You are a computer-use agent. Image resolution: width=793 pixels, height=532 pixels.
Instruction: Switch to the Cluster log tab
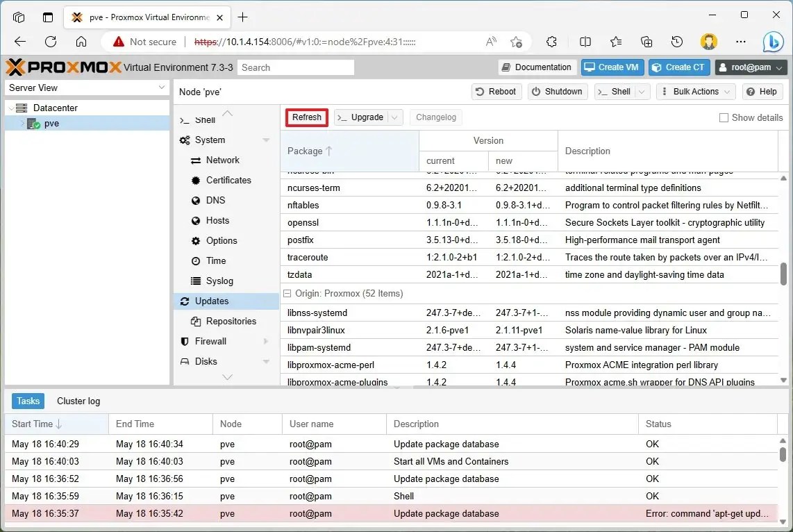[78, 401]
